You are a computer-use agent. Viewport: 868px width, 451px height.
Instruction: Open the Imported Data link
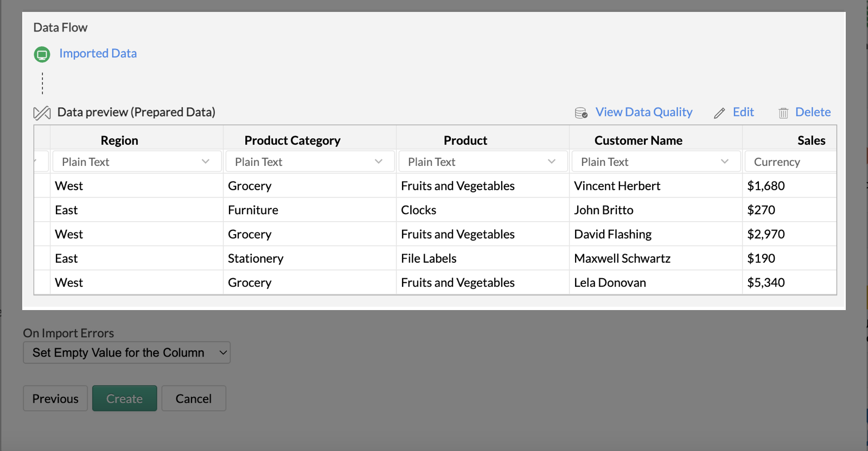coord(98,54)
